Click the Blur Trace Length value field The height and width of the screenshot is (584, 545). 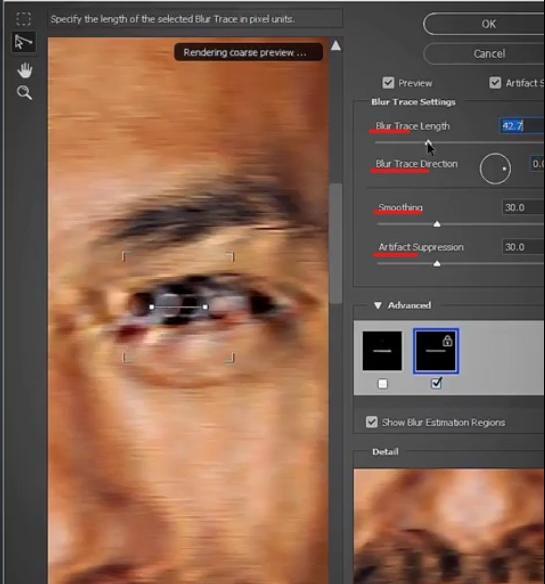pos(522,126)
